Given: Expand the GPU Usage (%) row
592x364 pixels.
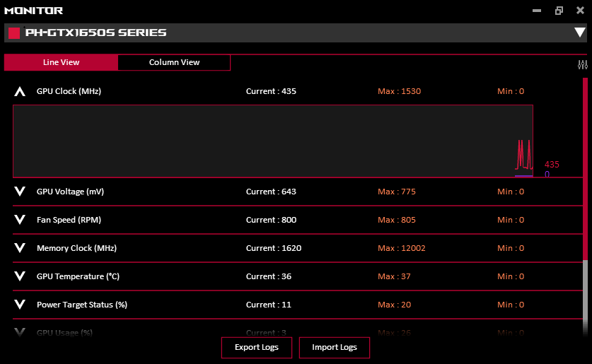Looking at the screenshot, I should pyautogui.click(x=20, y=332).
